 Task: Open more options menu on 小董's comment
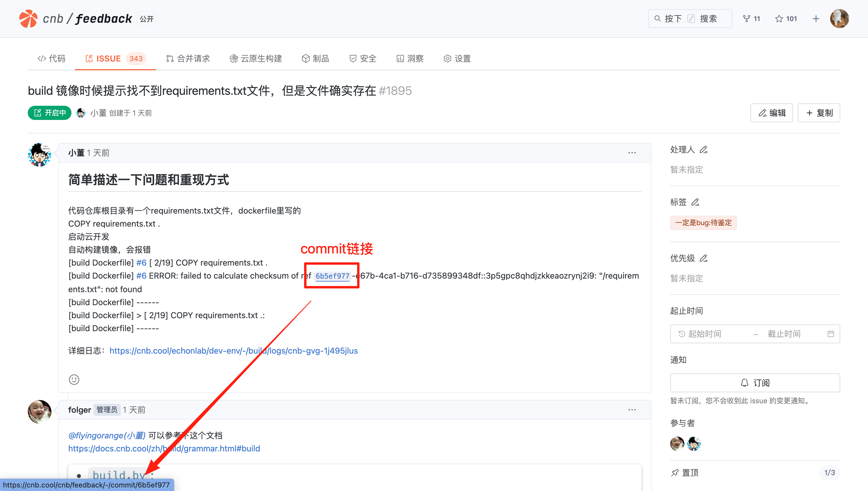(x=632, y=153)
